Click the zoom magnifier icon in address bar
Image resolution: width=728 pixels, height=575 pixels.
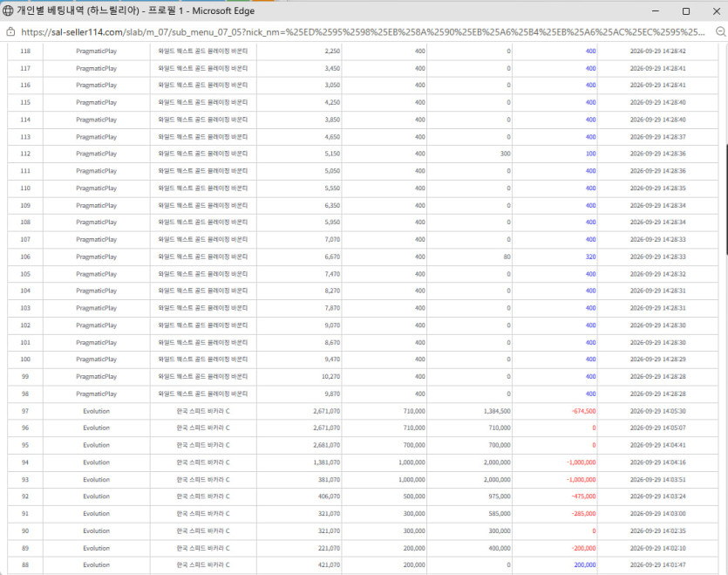click(720, 32)
